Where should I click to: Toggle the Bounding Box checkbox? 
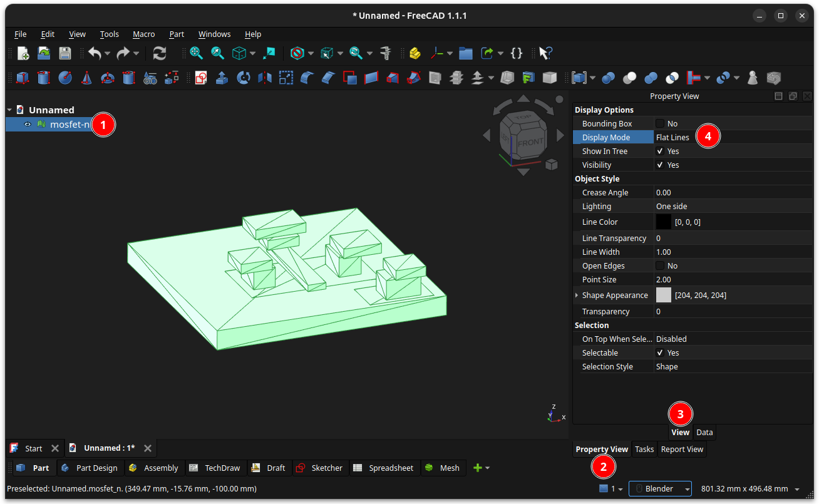pos(660,123)
